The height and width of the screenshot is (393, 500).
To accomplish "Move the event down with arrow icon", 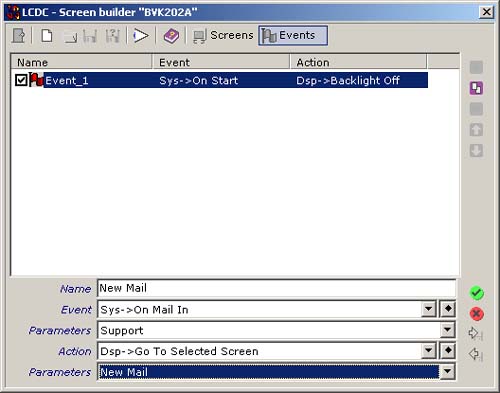I will pos(476,150).
